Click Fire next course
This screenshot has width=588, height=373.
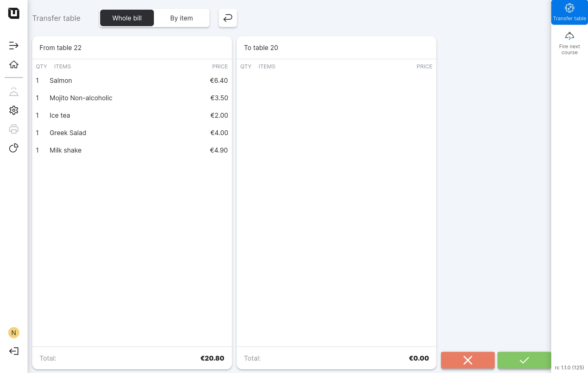coord(569,43)
